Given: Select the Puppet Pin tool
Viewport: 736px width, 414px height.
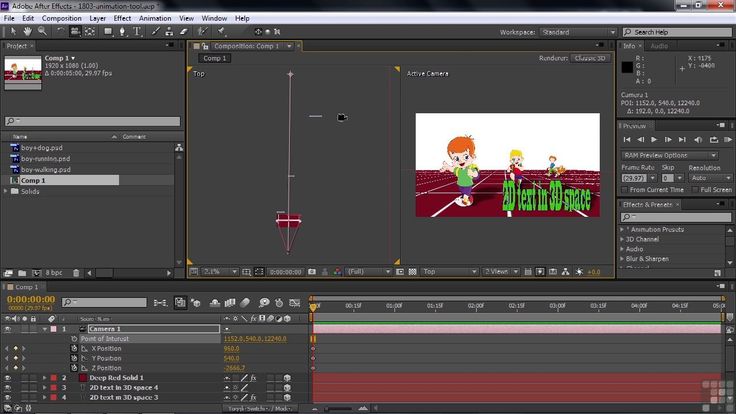Looking at the screenshot, I should pos(221,31).
